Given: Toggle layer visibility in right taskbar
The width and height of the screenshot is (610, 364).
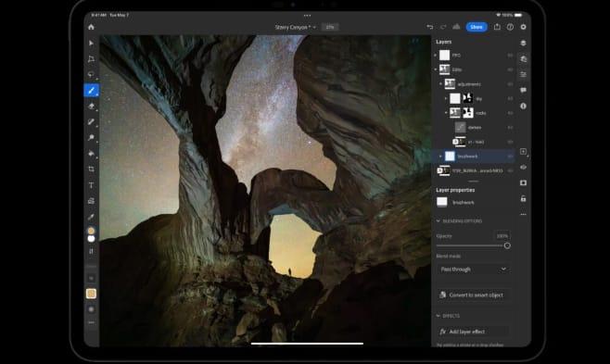Looking at the screenshot, I should 523,168.
